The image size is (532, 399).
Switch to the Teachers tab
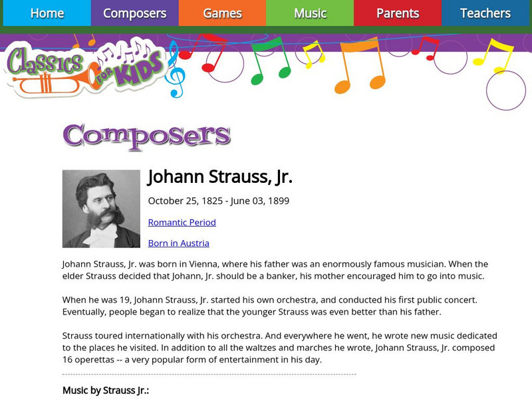(x=485, y=13)
